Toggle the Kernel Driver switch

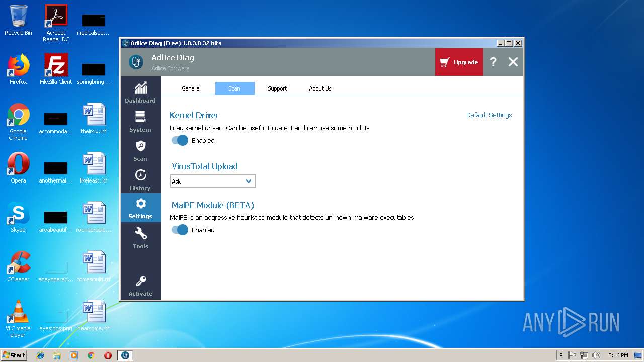pos(180,140)
